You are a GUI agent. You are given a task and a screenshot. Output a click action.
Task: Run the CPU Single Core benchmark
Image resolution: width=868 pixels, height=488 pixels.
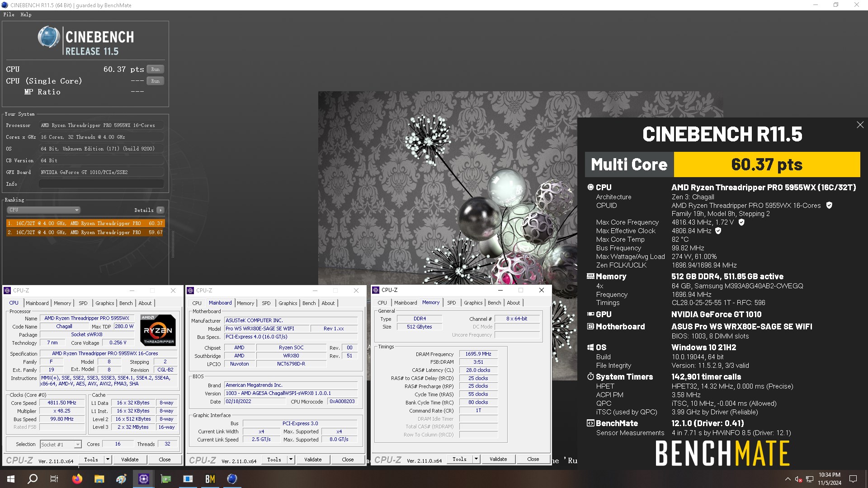(x=155, y=81)
